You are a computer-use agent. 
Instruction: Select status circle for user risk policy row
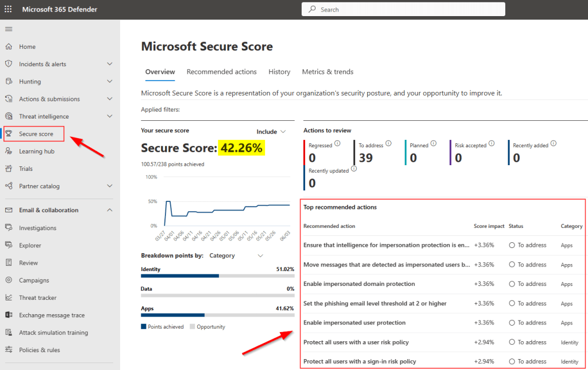(x=512, y=342)
